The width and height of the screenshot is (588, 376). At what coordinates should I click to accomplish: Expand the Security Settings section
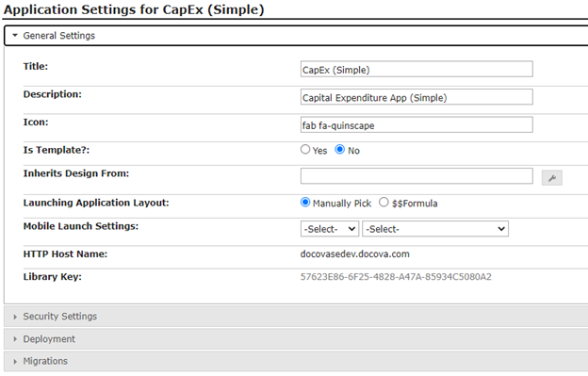click(296, 317)
